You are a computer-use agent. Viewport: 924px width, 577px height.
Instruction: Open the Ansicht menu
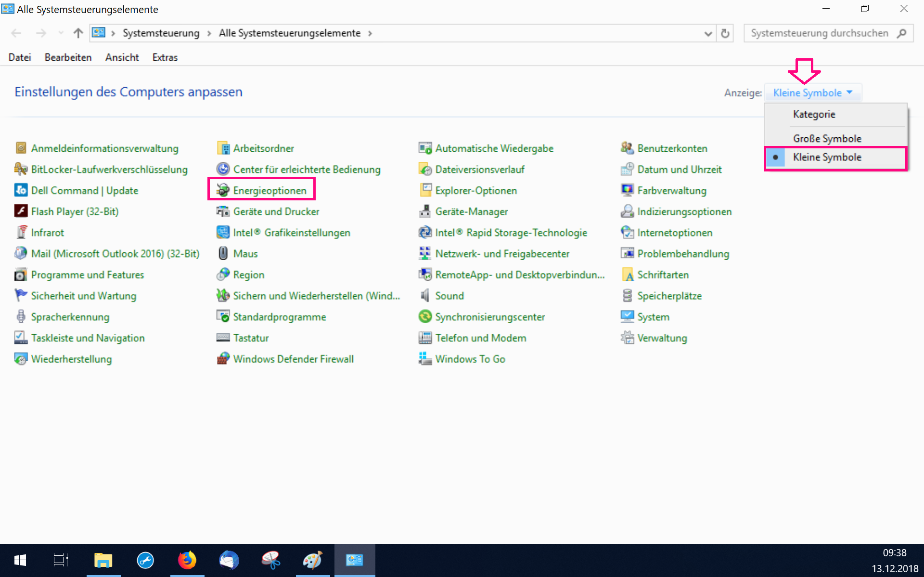pyautogui.click(x=122, y=57)
